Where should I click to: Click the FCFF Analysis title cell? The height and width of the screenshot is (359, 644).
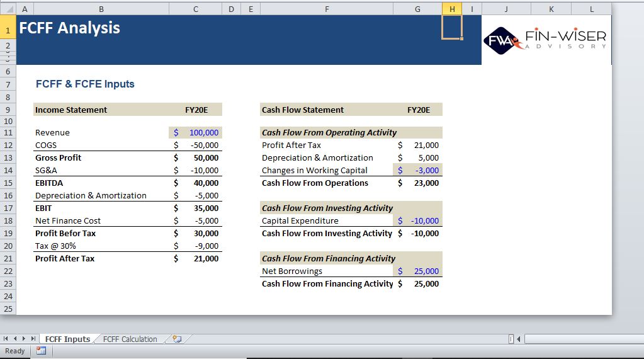pos(69,28)
